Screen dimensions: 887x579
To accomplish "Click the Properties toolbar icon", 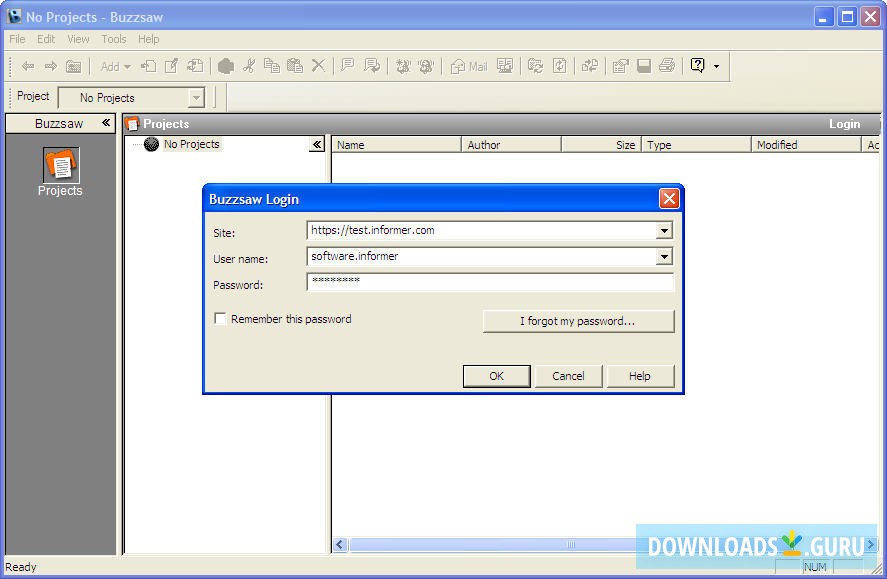I will pyautogui.click(x=621, y=66).
